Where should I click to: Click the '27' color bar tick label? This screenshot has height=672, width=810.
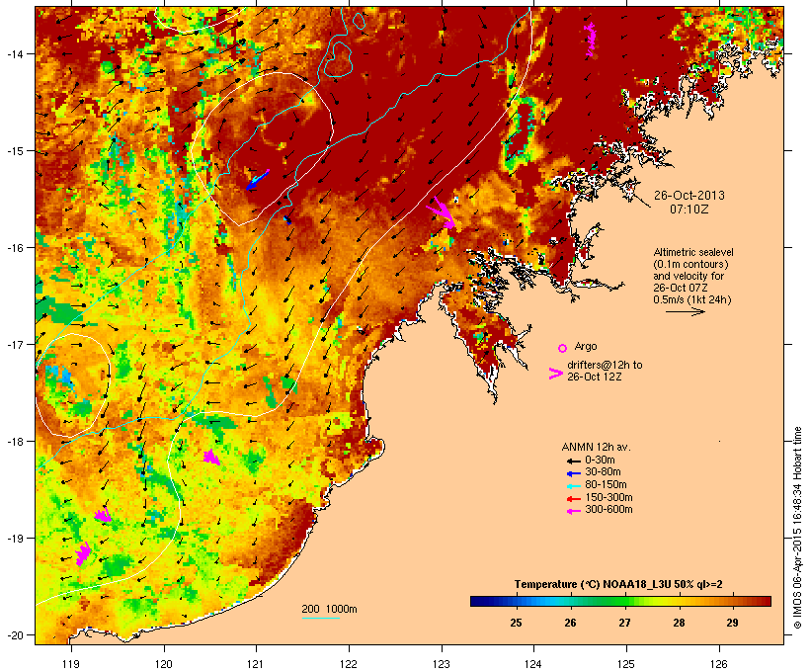(624, 623)
